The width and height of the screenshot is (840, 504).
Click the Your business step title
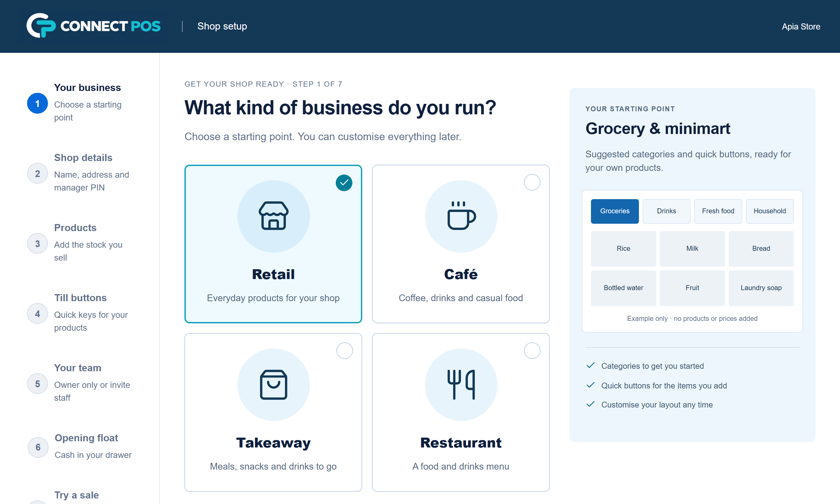pos(87,88)
